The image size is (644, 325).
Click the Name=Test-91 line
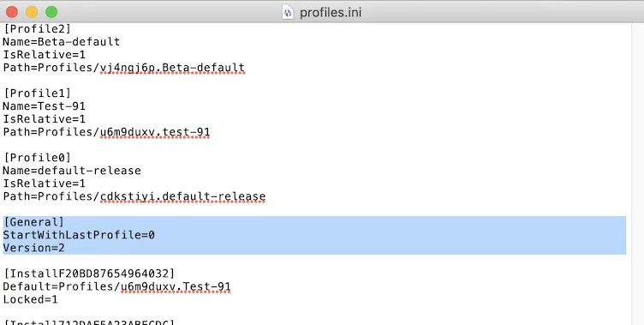pyautogui.click(x=45, y=106)
